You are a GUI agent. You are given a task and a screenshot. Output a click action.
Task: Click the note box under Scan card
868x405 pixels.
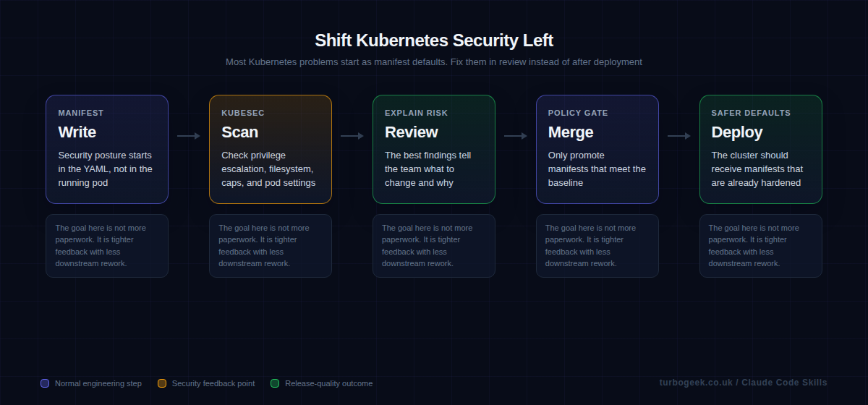coord(271,246)
